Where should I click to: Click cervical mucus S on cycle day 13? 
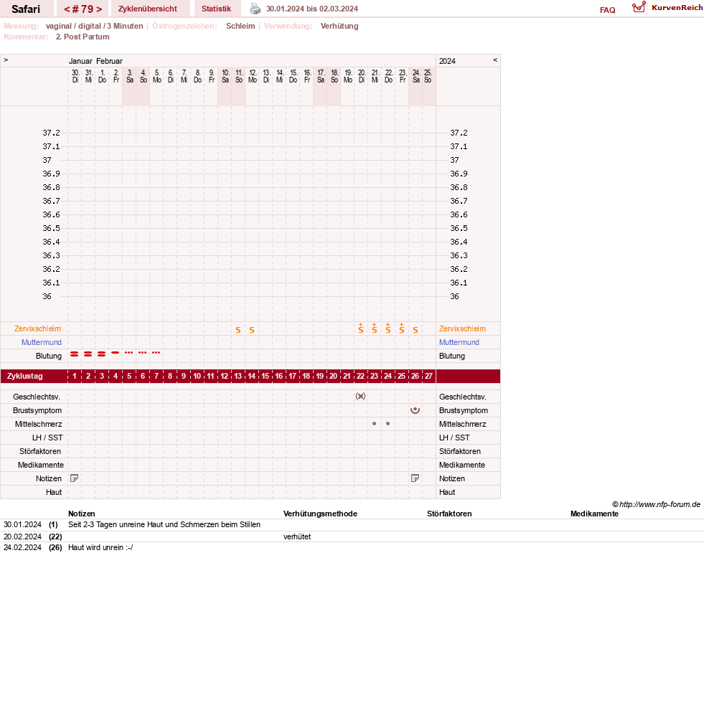(x=238, y=330)
